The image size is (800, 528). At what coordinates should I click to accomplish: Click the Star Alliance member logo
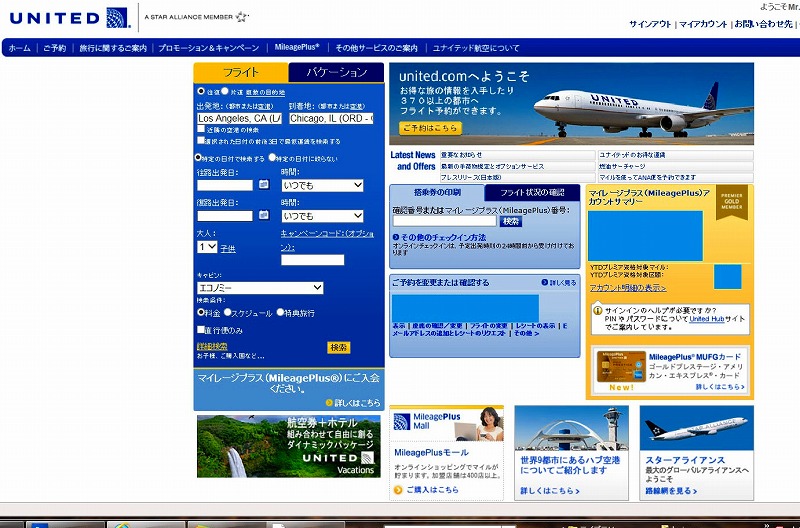242,17
